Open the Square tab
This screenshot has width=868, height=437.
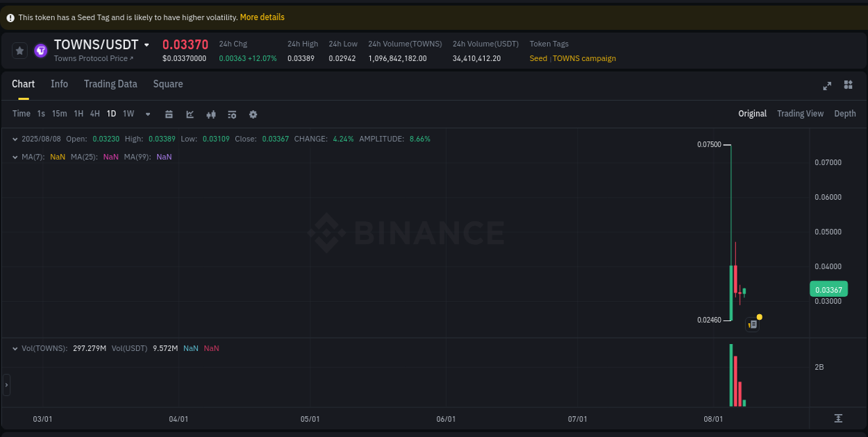coord(167,84)
